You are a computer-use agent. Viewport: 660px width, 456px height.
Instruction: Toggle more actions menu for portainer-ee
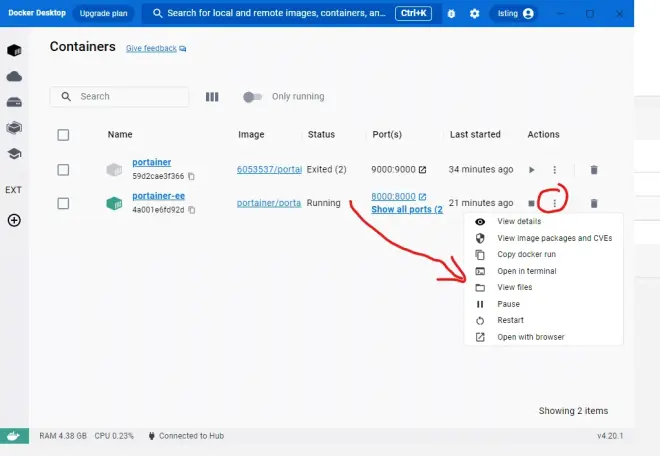554,203
